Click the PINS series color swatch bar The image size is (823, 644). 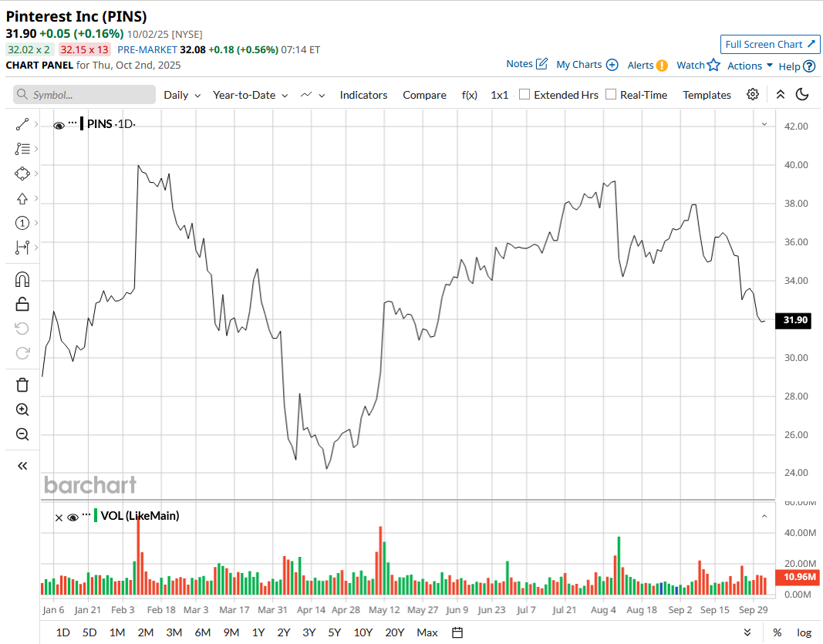pyautogui.click(x=82, y=124)
